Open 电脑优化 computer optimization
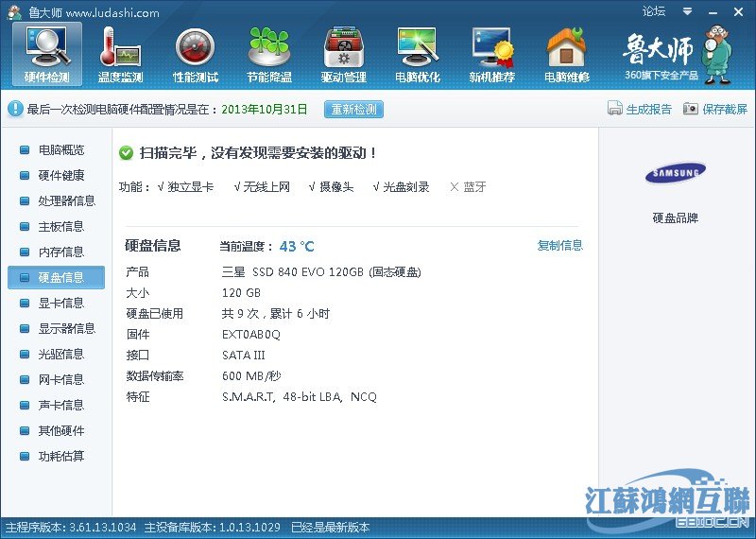Viewport: 756px width, 539px height. (x=418, y=55)
